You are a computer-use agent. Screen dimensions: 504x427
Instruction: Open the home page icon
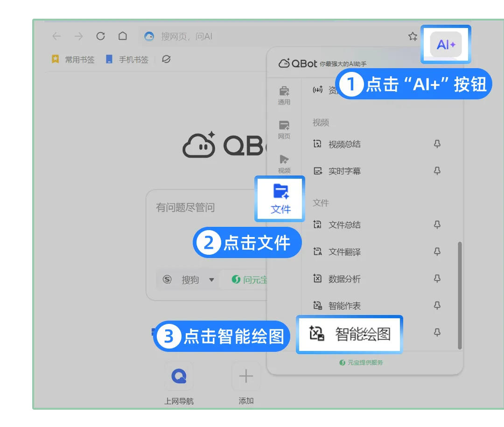(x=122, y=35)
